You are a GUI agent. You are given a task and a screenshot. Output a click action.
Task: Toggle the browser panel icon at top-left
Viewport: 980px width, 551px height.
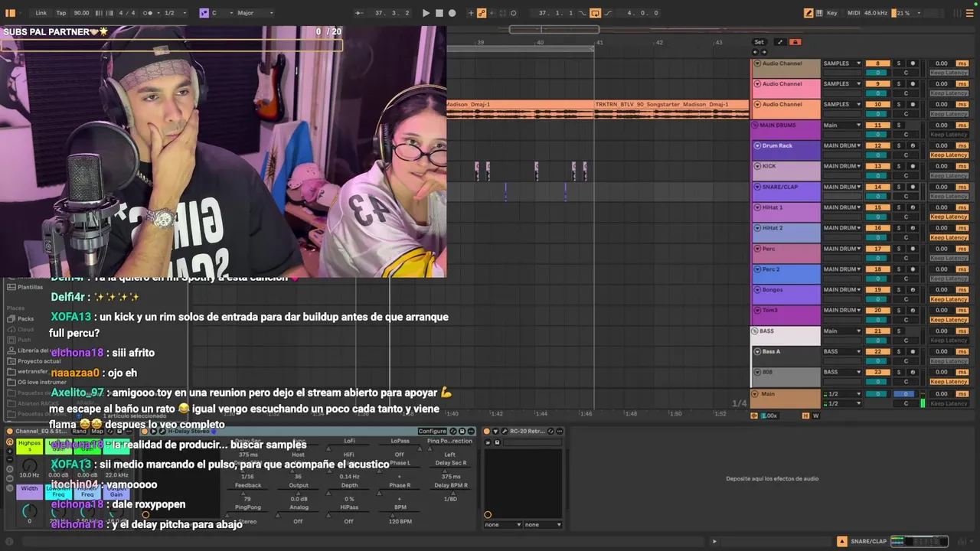pyautogui.click(x=11, y=13)
